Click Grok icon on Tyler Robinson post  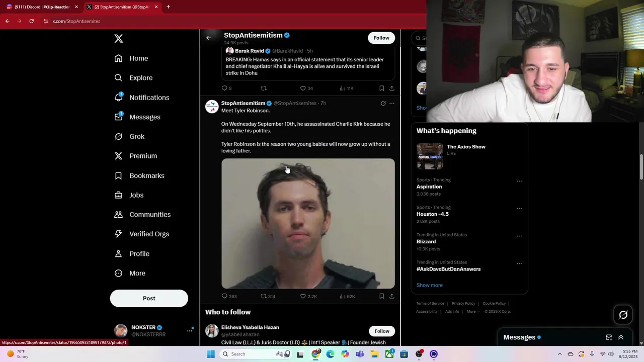(383, 104)
